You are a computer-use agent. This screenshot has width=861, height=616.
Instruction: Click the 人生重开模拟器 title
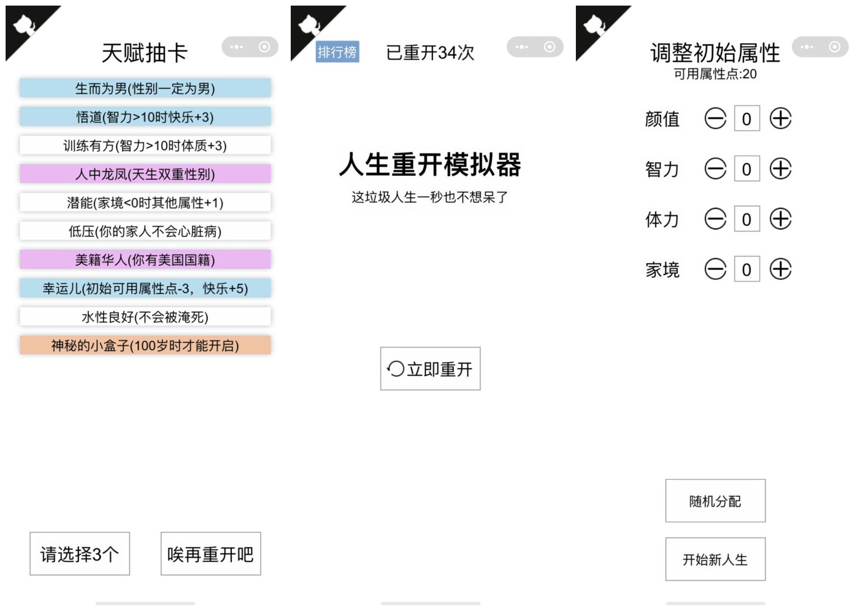tap(430, 165)
